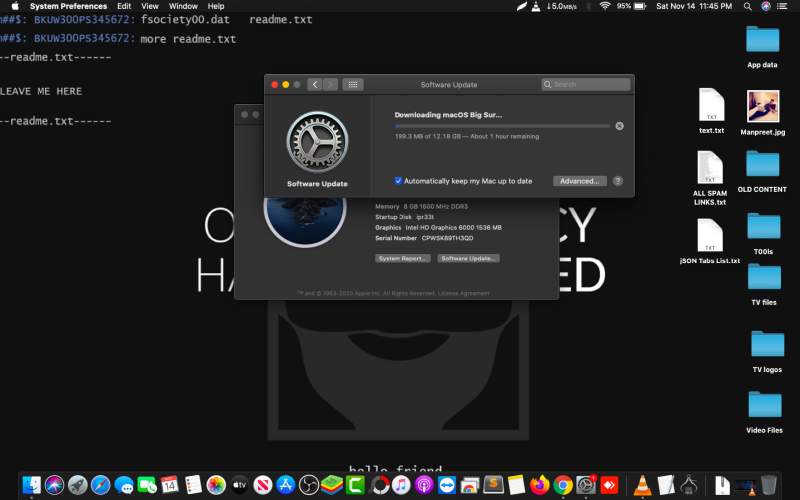The width and height of the screenshot is (800, 500).
Task: Open FaceTime in the dock
Action: pyautogui.click(x=147, y=485)
